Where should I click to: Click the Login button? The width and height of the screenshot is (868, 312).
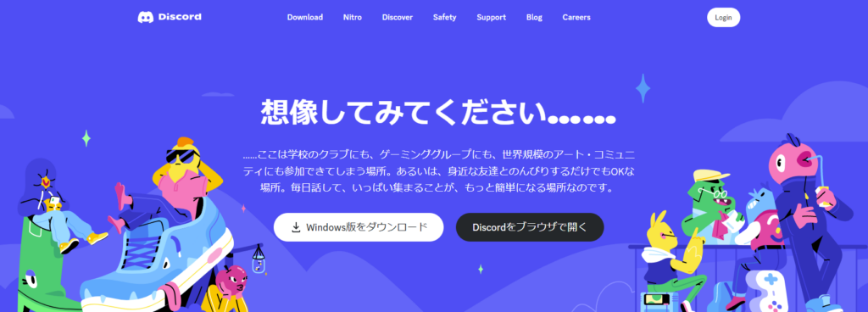point(724,17)
